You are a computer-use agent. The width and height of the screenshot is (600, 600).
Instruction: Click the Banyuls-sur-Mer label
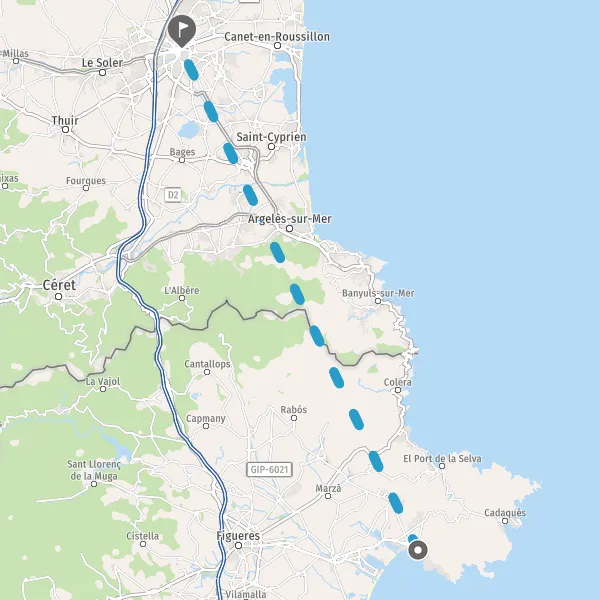[378, 293]
